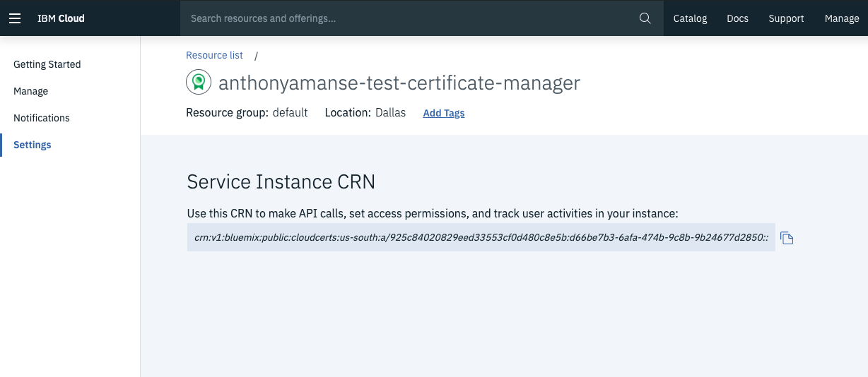The height and width of the screenshot is (377, 868).
Task: Click the Service Instance CRN heading
Action: [281, 181]
